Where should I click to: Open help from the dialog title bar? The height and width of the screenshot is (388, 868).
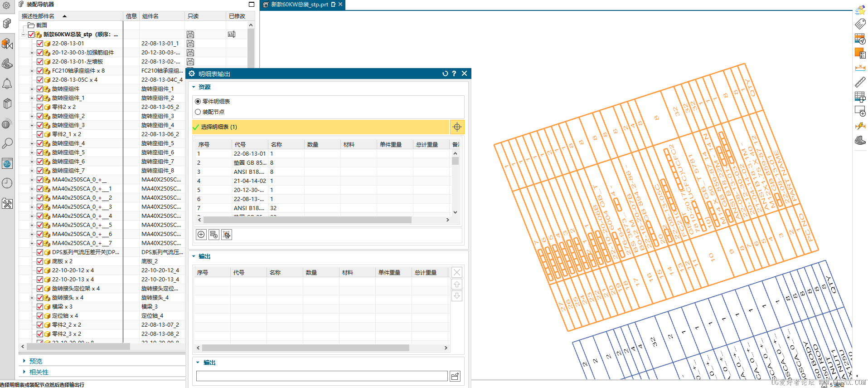[x=454, y=74]
